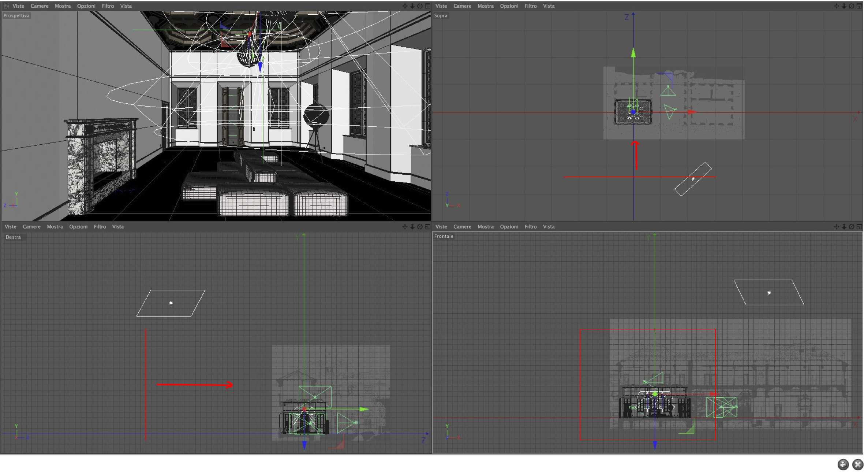The height and width of the screenshot is (474, 868).
Task: Toggle maximize icon of Destra viewport
Action: (x=427, y=227)
